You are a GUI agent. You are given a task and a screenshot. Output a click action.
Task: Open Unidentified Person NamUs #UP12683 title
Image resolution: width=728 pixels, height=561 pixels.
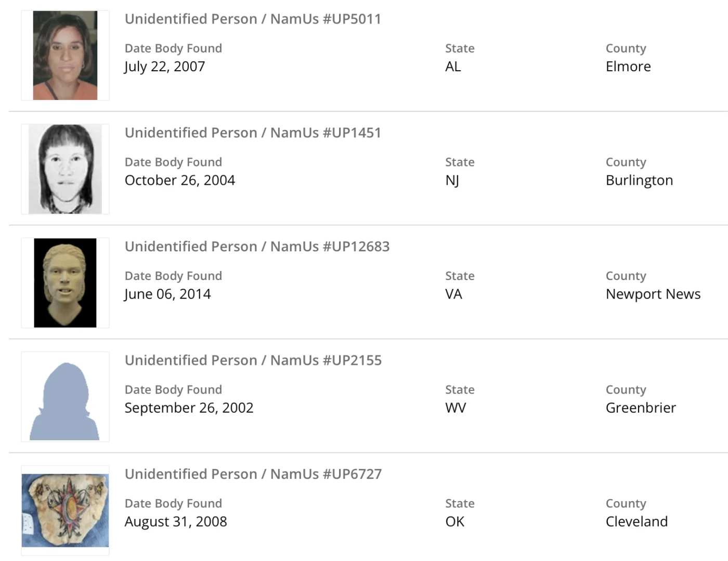tap(257, 246)
